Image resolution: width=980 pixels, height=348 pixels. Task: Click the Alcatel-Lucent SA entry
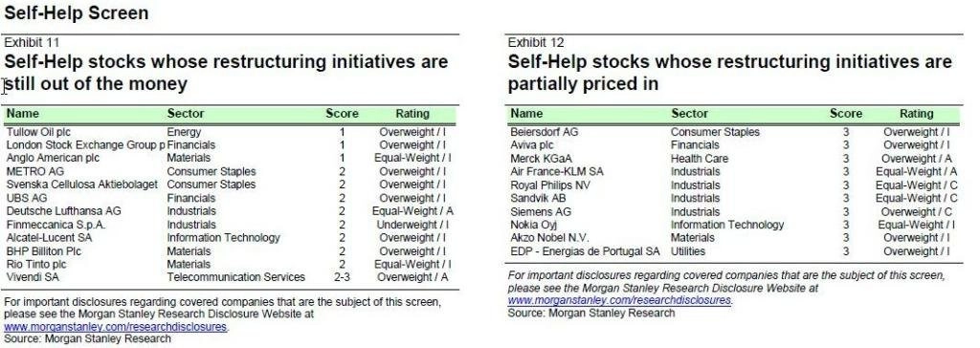pos(49,238)
